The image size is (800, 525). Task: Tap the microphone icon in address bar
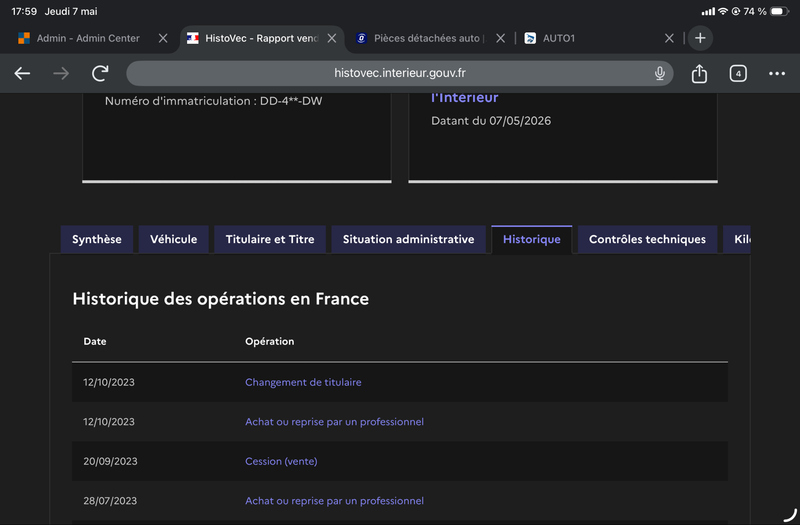660,73
